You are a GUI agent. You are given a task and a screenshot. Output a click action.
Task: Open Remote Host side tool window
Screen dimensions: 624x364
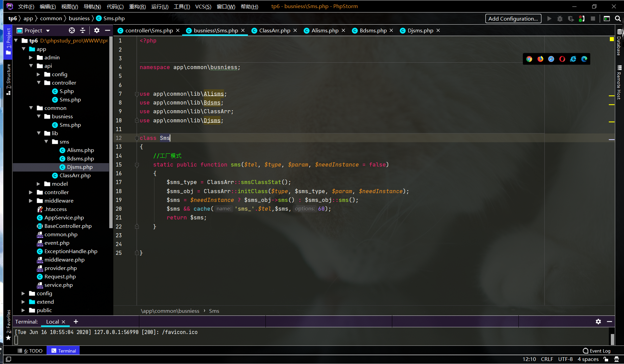619,83
